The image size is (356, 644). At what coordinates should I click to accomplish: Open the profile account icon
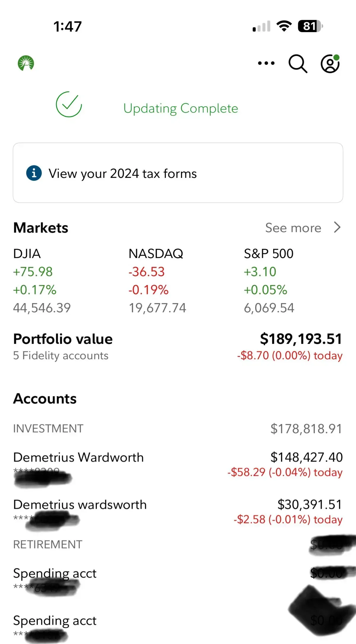tap(330, 64)
